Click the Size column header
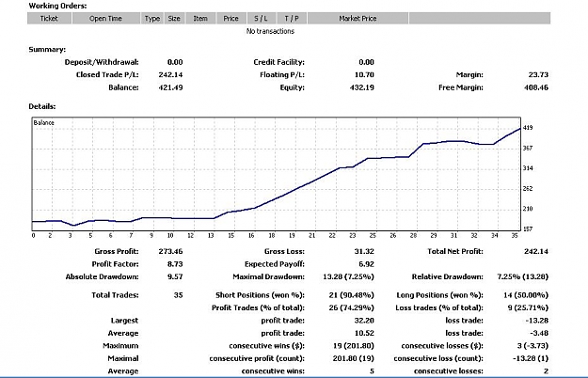Image resolution: width=588 pixels, height=378 pixels. (x=174, y=19)
